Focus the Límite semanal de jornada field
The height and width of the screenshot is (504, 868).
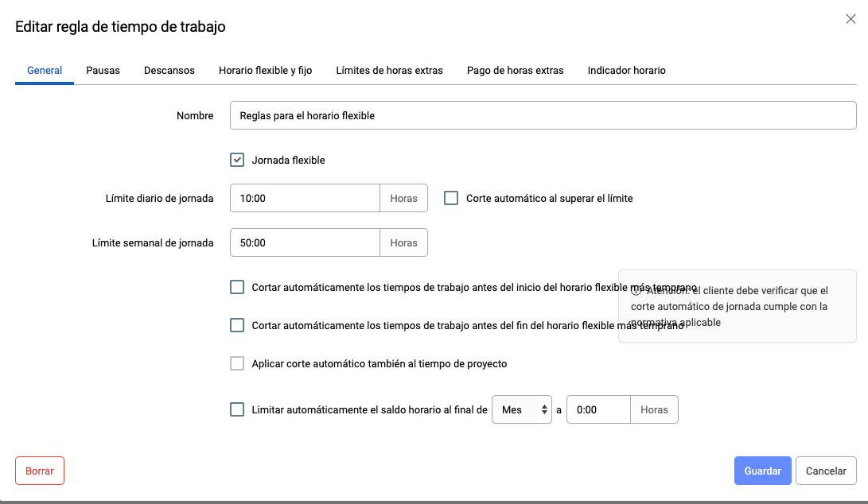[x=305, y=242]
